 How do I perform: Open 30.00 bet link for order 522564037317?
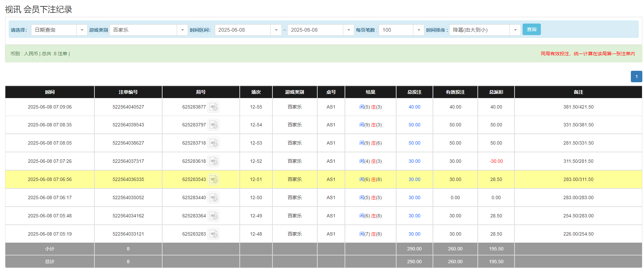[x=414, y=161]
